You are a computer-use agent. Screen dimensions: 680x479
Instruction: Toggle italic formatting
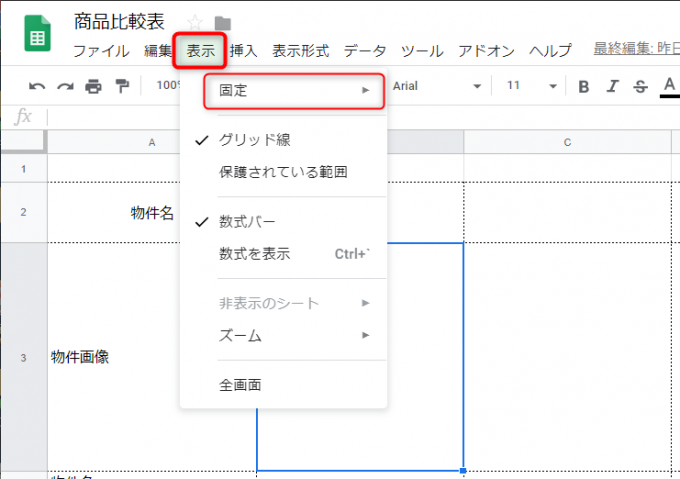(x=612, y=86)
